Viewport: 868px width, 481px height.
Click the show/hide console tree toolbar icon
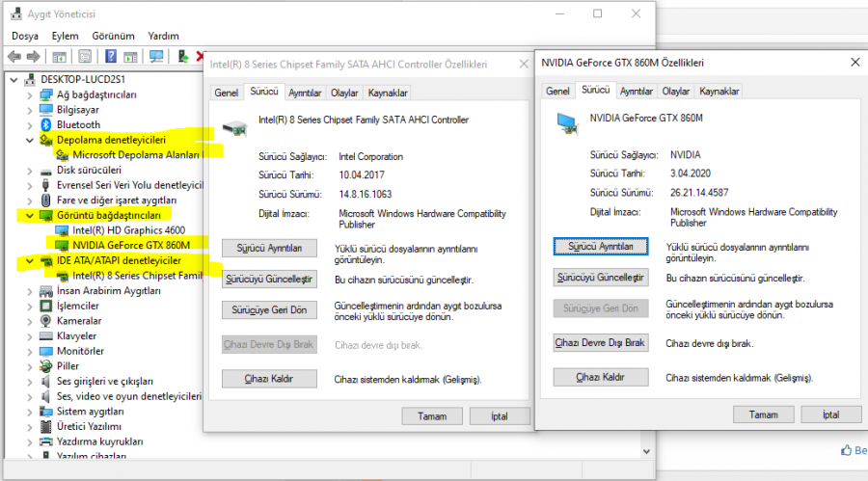pyautogui.click(x=59, y=57)
